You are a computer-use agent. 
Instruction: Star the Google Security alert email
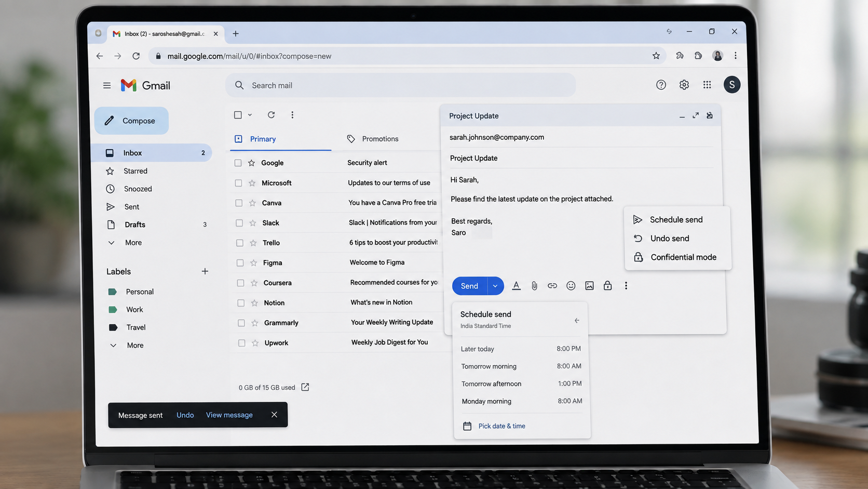[x=252, y=163]
